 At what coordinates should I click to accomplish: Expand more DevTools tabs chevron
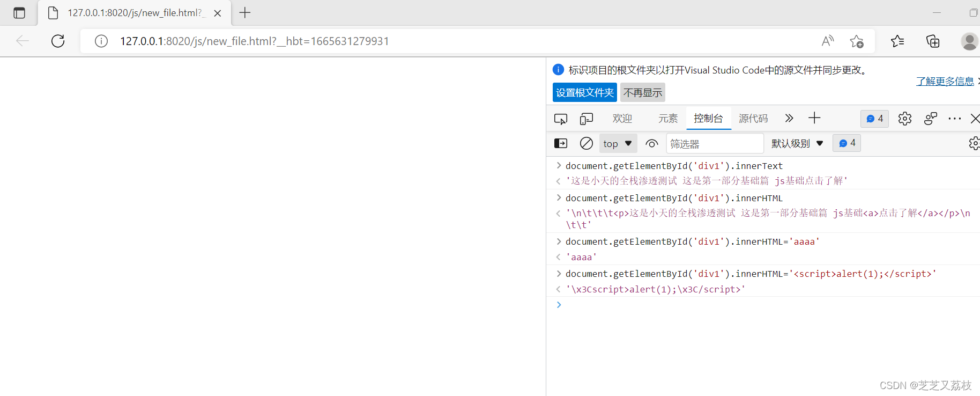pos(789,118)
